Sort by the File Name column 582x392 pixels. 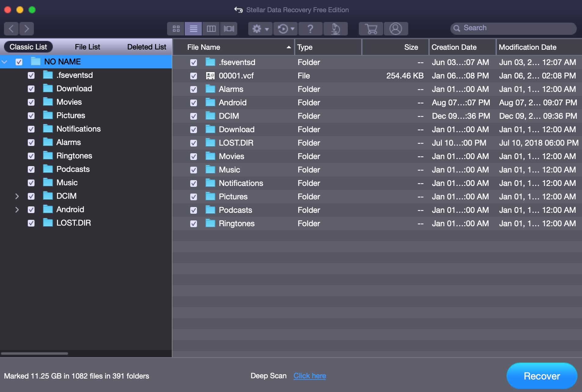(x=234, y=47)
